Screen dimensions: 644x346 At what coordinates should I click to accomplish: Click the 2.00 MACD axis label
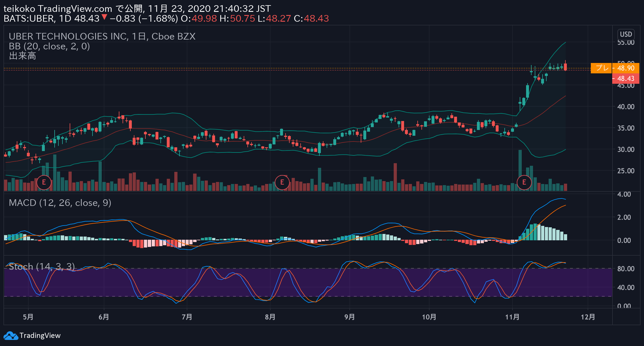pos(624,217)
